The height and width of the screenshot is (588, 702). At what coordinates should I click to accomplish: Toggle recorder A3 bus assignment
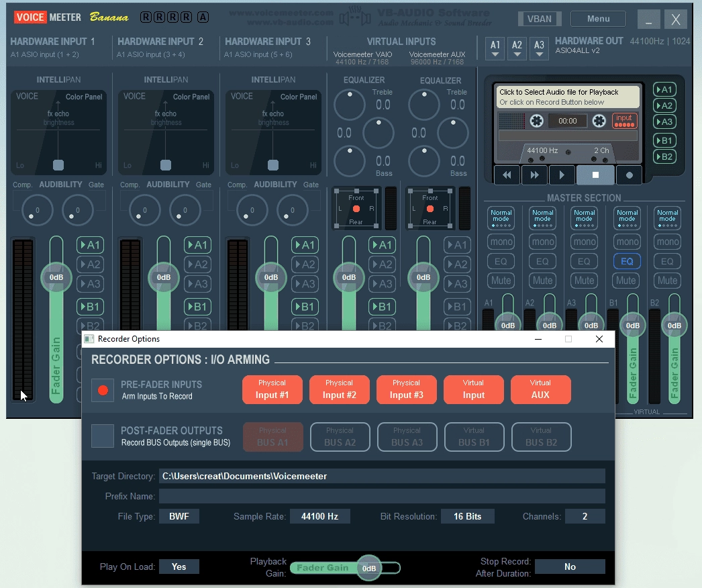point(664,121)
